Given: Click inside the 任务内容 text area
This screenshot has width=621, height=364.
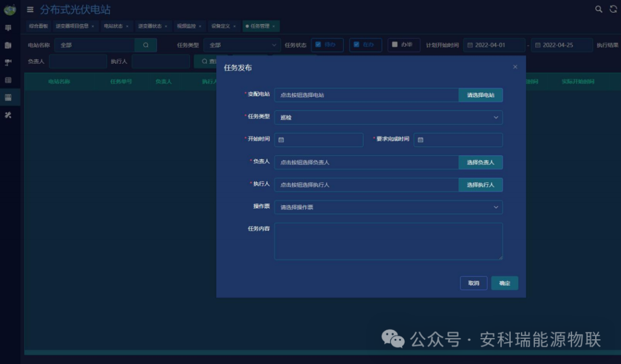Looking at the screenshot, I should click(389, 242).
